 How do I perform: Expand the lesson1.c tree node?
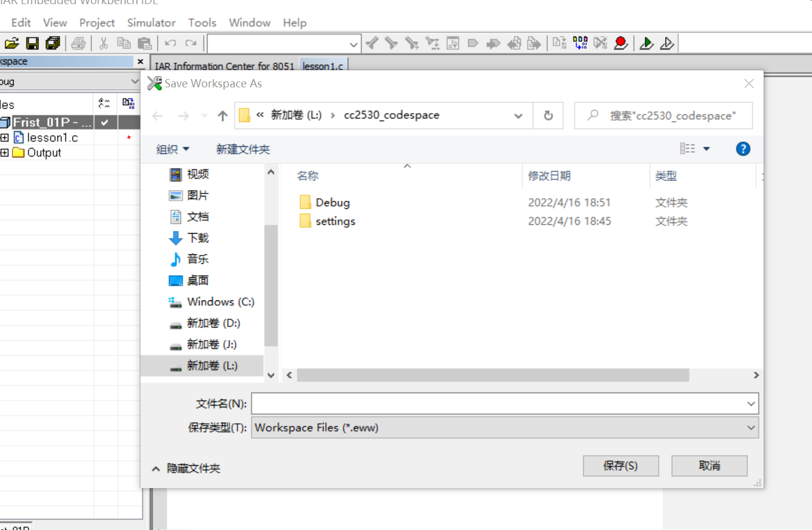(5, 138)
